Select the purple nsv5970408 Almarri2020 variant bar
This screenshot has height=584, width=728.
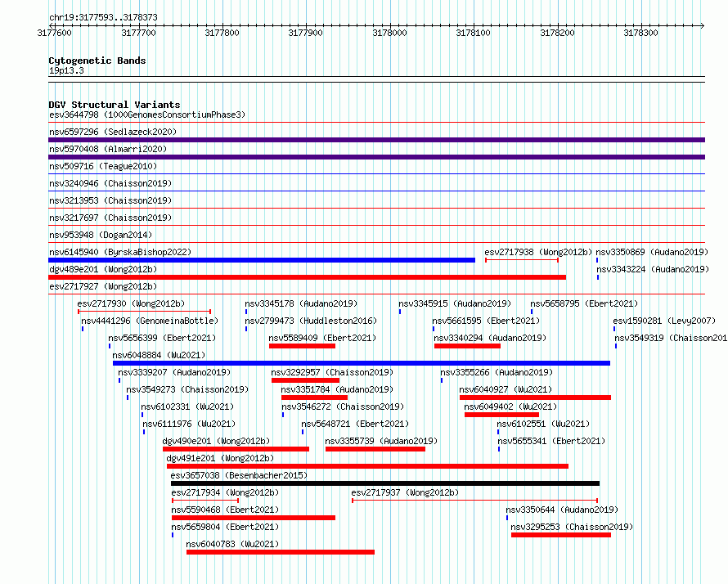click(376, 157)
